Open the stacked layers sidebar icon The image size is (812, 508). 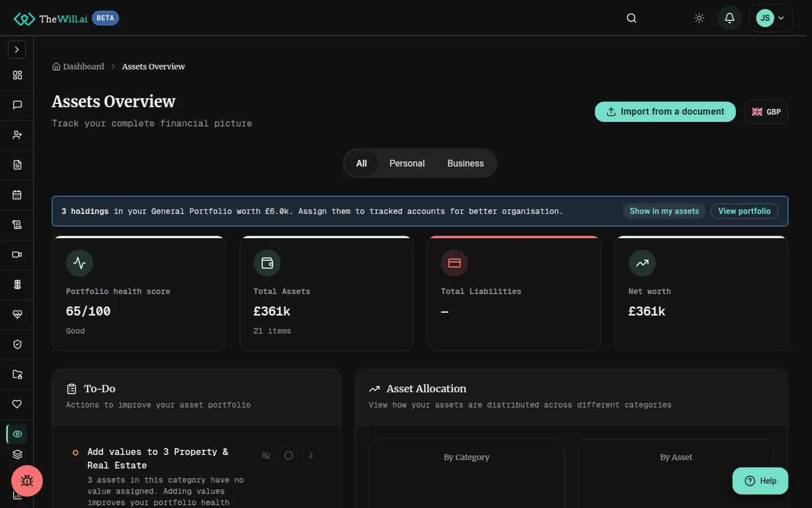click(x=17, y=454)
